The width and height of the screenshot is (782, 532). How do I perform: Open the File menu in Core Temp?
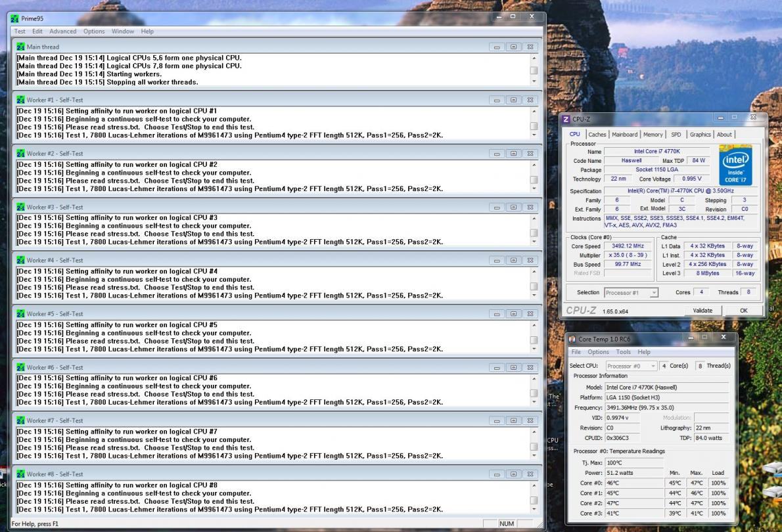[576, 352]
